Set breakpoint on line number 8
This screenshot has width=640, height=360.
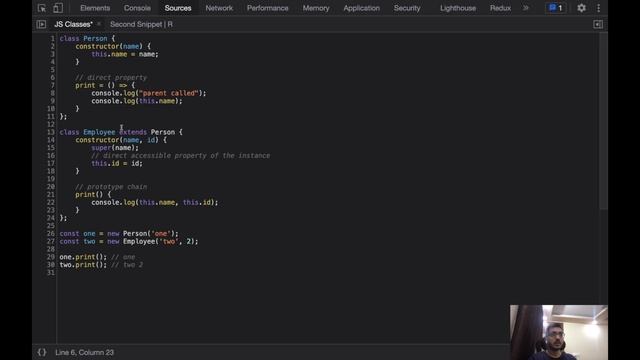(52, 93)
